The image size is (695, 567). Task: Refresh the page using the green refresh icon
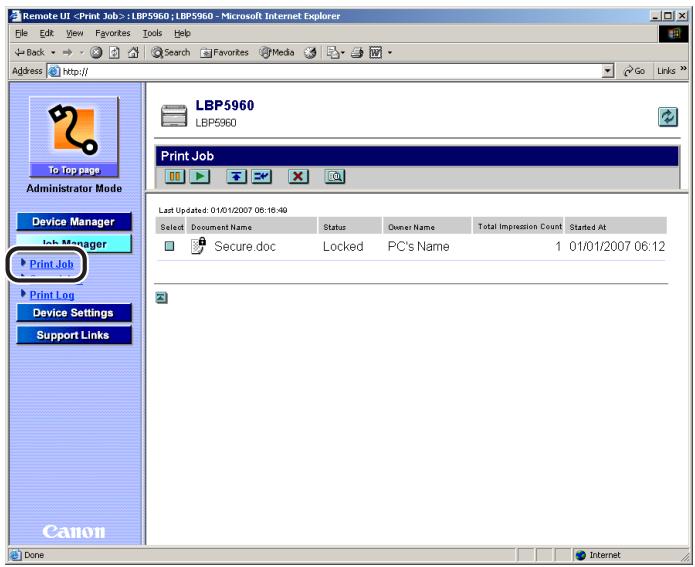pyautogui.click(x=668, y=117)
